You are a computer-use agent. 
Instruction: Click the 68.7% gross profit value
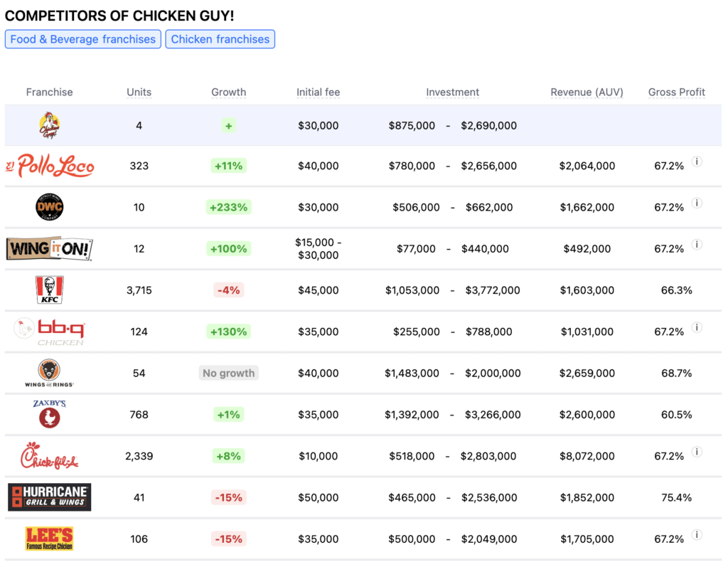(x=677, y=373)
